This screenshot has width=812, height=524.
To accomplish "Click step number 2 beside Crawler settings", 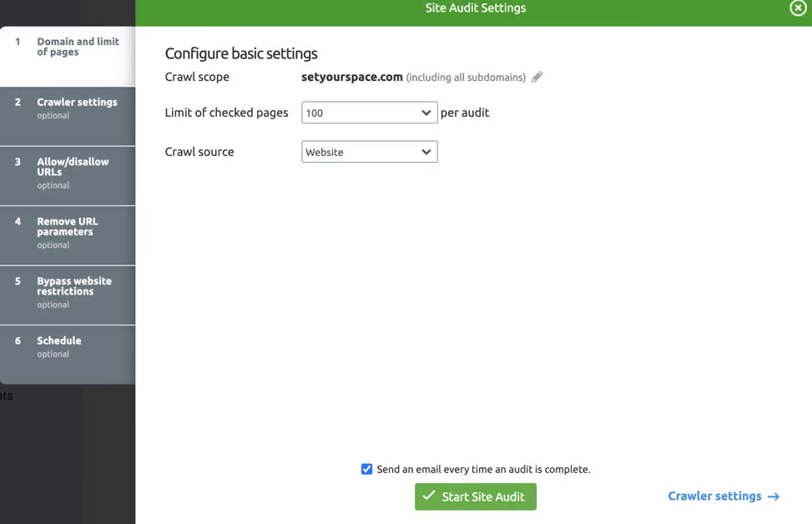I will pos(18,102).
